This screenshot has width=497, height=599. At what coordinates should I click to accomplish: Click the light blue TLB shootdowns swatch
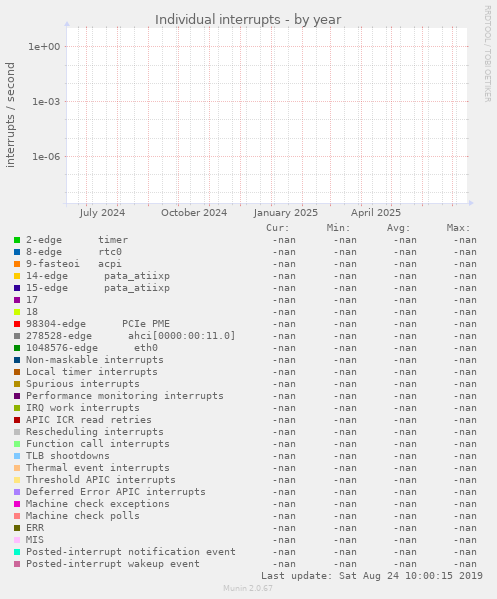point(17,456)
